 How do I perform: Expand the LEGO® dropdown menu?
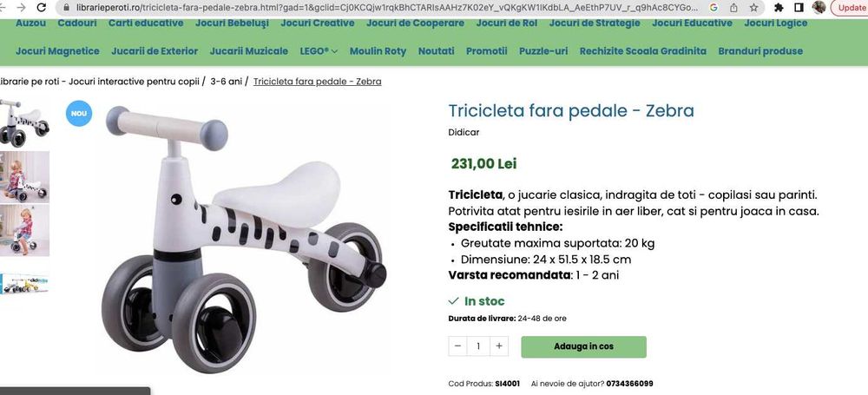[319, 51]
